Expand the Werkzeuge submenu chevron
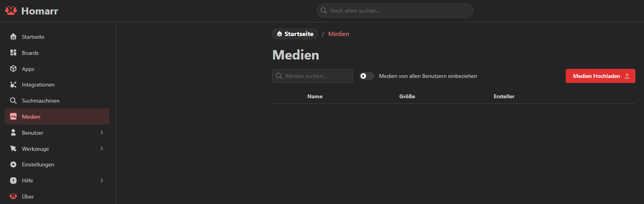Viewport: 644px width, 204px height. pos(102,149)
